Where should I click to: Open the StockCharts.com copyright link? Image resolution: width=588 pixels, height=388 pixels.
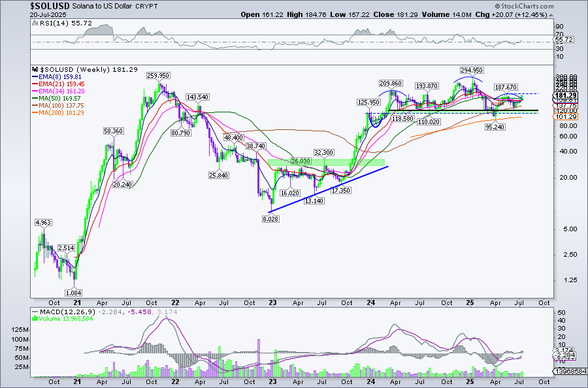click(x=524, y=6)
